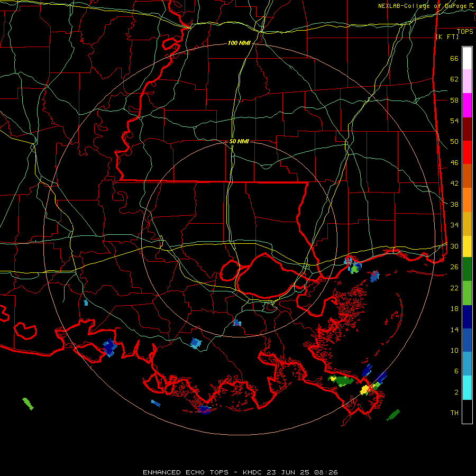This screenshot has height=476, width=476.
Task: Select the light blue legend band
Action: point(467,364)
